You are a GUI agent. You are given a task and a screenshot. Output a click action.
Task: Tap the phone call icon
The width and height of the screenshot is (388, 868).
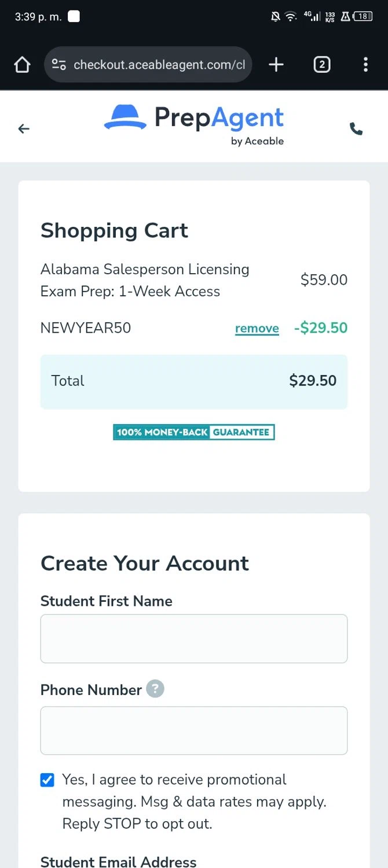point(356,129)
